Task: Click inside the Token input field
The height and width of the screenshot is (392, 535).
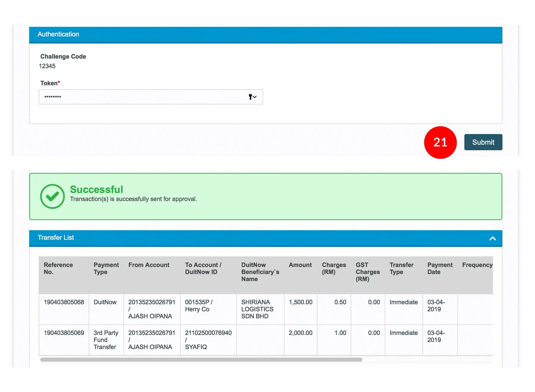Action: pyautogui.click(x=143, y=97)
